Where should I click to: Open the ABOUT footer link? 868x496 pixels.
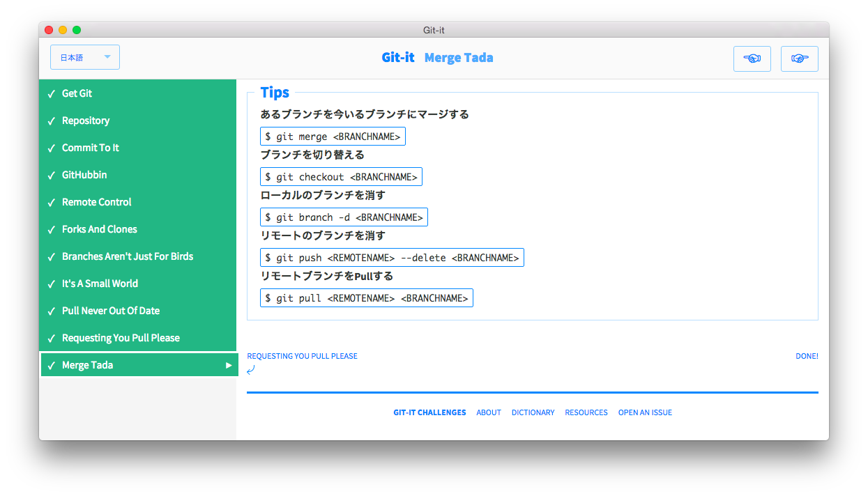(489, 412)
